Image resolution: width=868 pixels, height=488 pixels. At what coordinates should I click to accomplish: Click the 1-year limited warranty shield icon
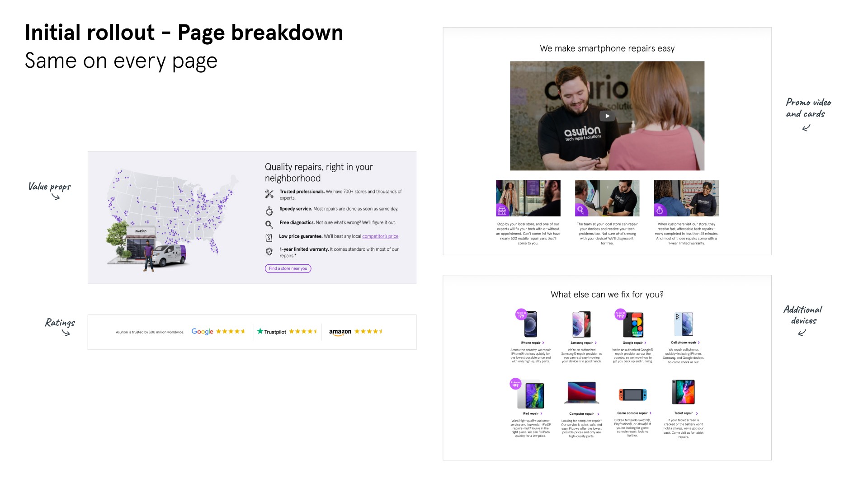[x=269, y=252]
